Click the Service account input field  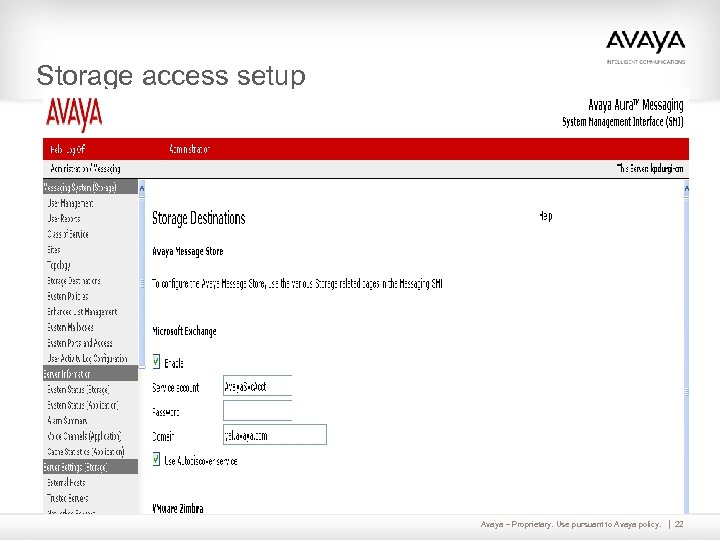pos(258,386)
